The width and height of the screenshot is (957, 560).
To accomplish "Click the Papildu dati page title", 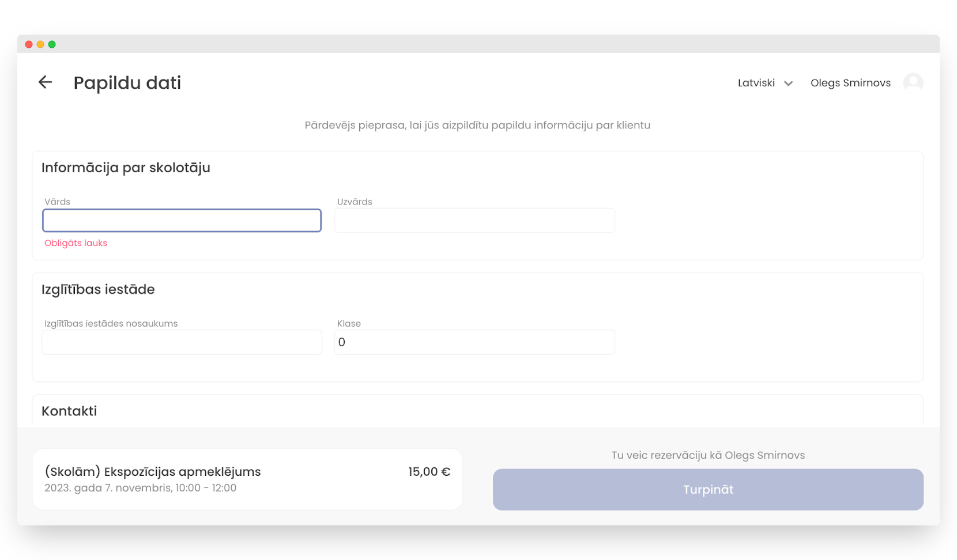I will tap(127, 83).
